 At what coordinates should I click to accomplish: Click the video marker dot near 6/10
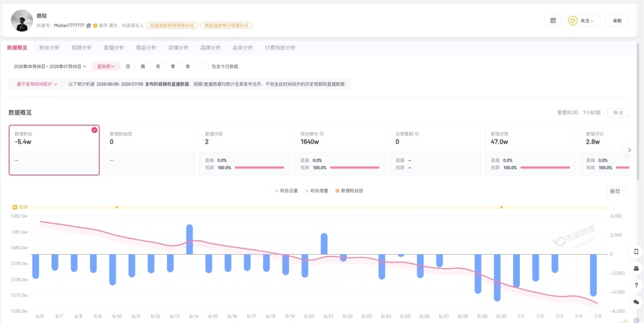pyautogui.click(x=117, y=207)
